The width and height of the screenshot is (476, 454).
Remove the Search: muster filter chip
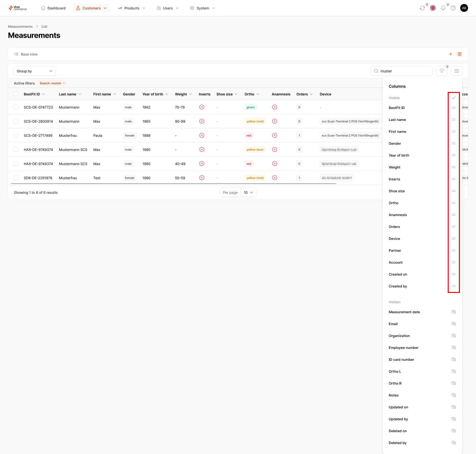[64, 83]
